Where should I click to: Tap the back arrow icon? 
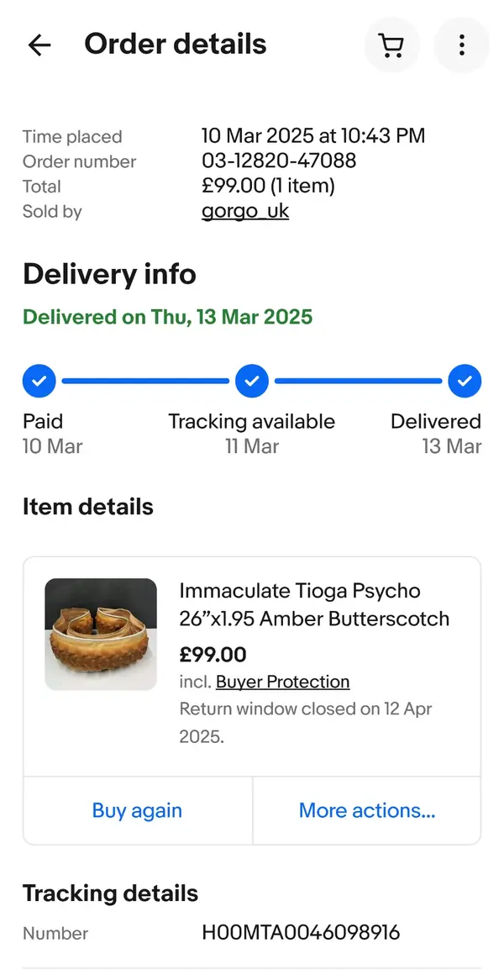pos(39,45)
